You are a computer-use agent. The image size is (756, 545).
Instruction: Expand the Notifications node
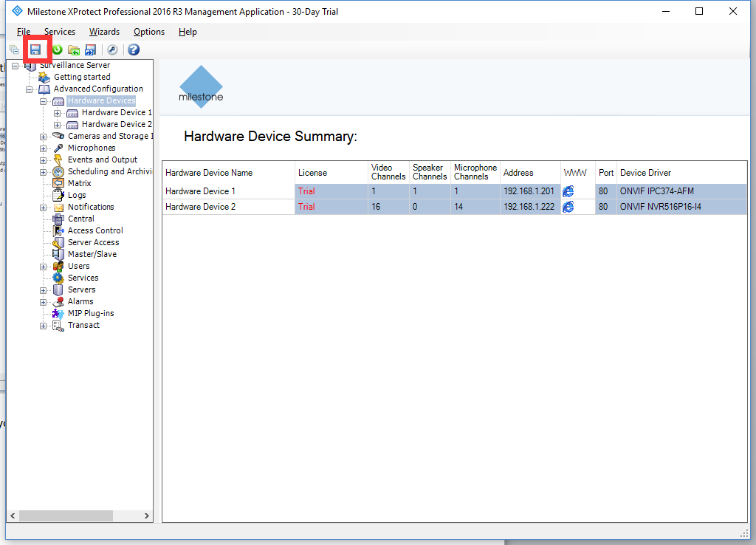[44, 208]
